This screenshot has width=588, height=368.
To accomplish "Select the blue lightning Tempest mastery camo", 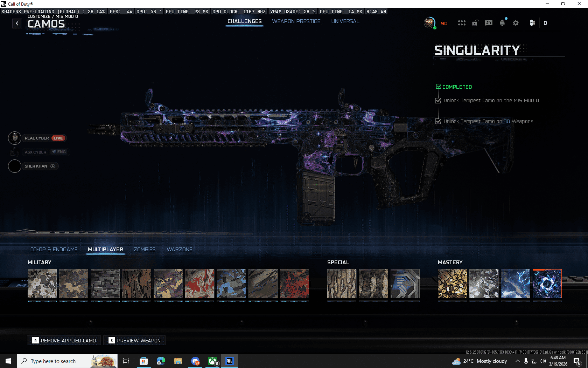I will [x=515, y=284].
